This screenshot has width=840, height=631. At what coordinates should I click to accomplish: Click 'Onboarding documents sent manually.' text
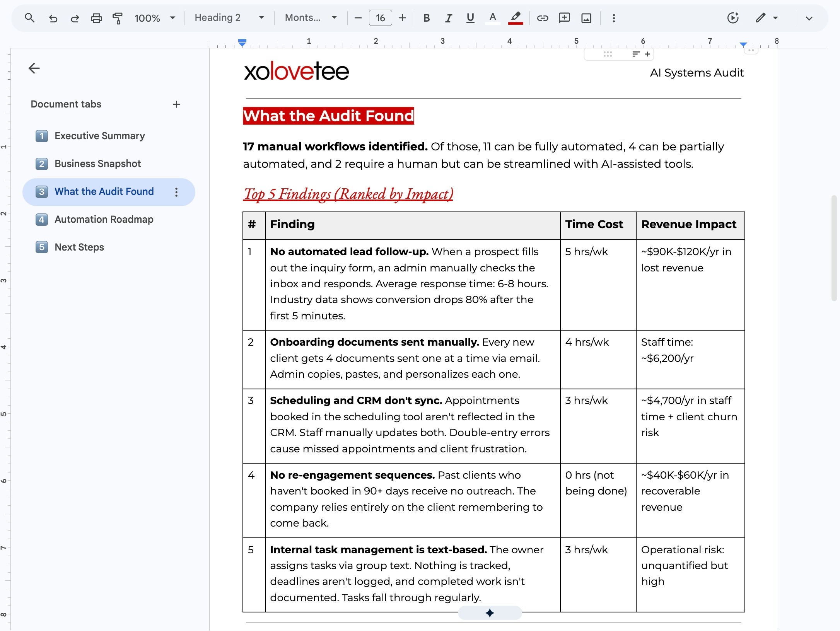coord(374,342)
